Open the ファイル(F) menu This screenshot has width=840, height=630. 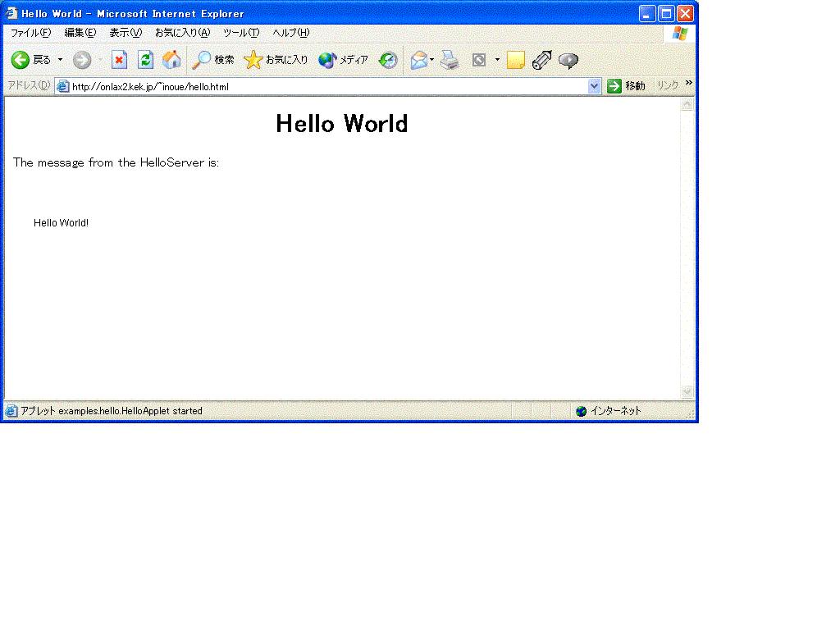pos(31,33)
